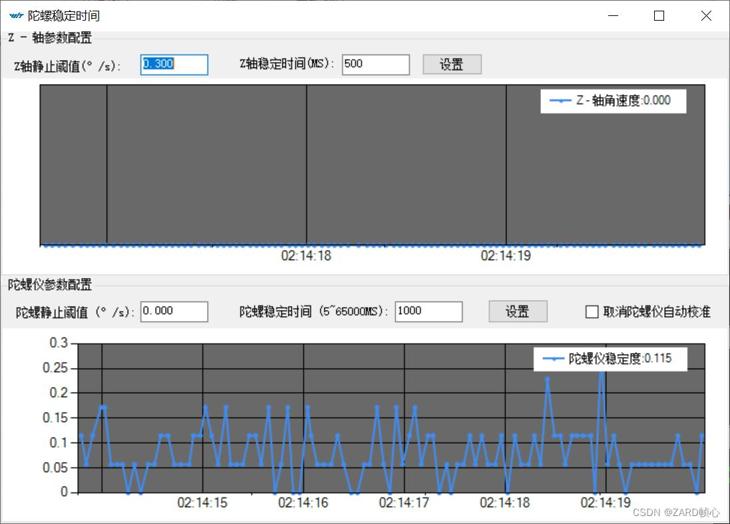The image size is (730, 524).
Task: Click the 02:14:18 label on upper chart
Action: 306,255
